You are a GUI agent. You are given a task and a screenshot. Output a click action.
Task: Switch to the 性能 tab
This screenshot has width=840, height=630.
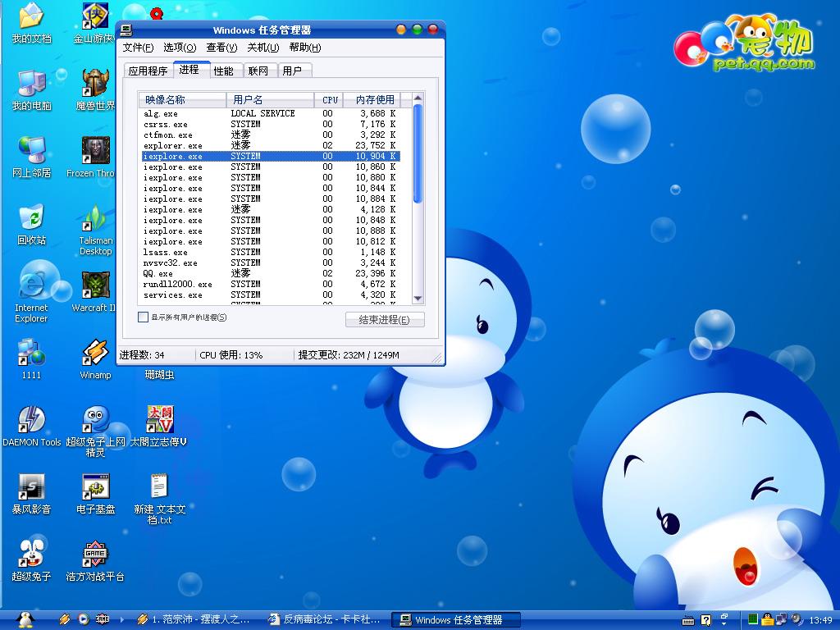(223, 71)
